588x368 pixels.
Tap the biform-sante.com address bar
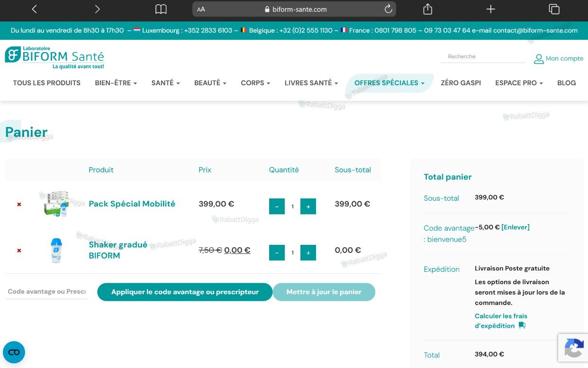pyautogui.click(x=294, y=9)
